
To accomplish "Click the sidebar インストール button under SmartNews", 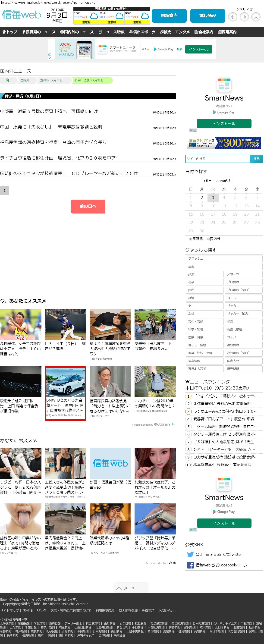I will [x=224, y=124].
